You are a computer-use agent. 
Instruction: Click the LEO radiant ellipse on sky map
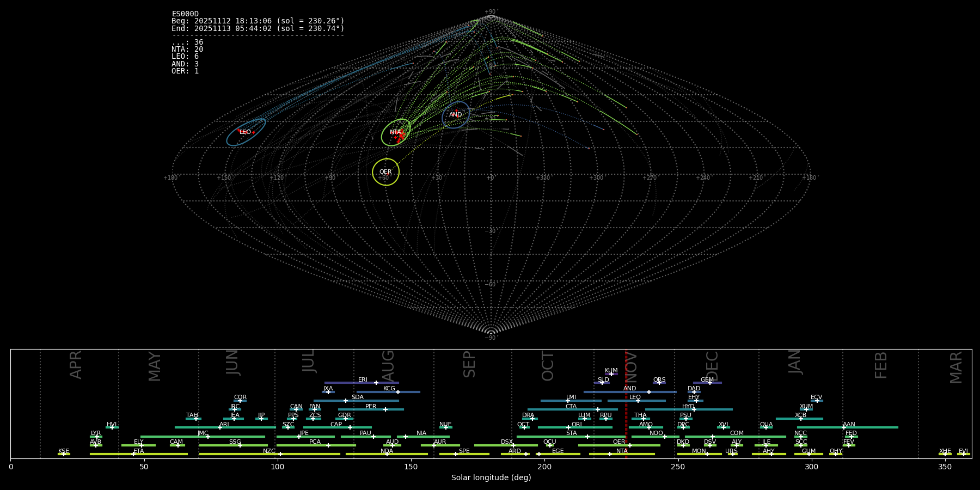[246, 132]
